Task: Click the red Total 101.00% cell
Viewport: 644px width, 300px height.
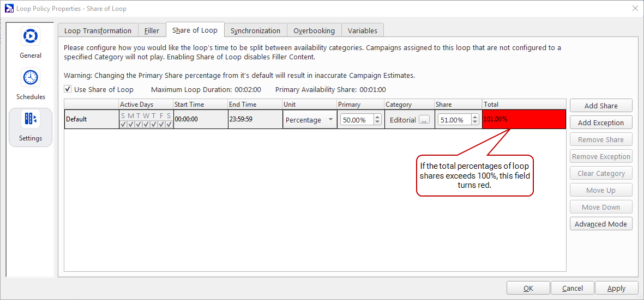Action: pos(523,119)
